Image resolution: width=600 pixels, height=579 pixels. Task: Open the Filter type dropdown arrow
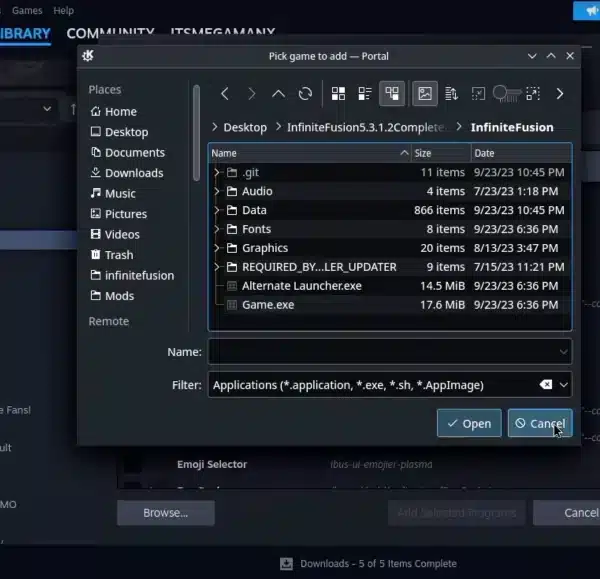click(563, 385)
